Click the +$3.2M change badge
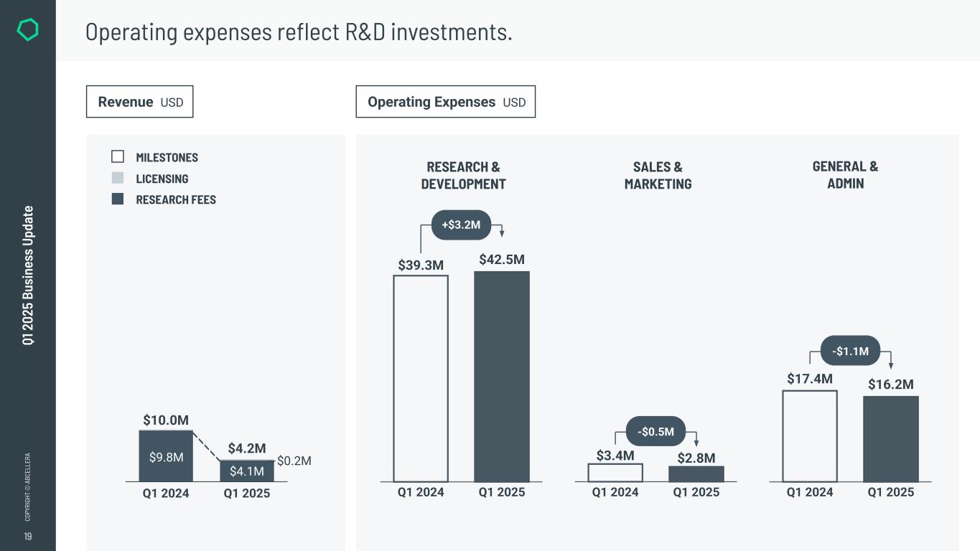 pyautogui.click(x=461, y=225)
